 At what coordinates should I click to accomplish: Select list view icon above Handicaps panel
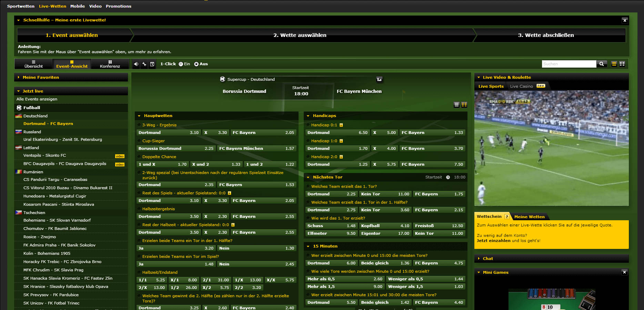pyautogui.click(x=456, y=105)
